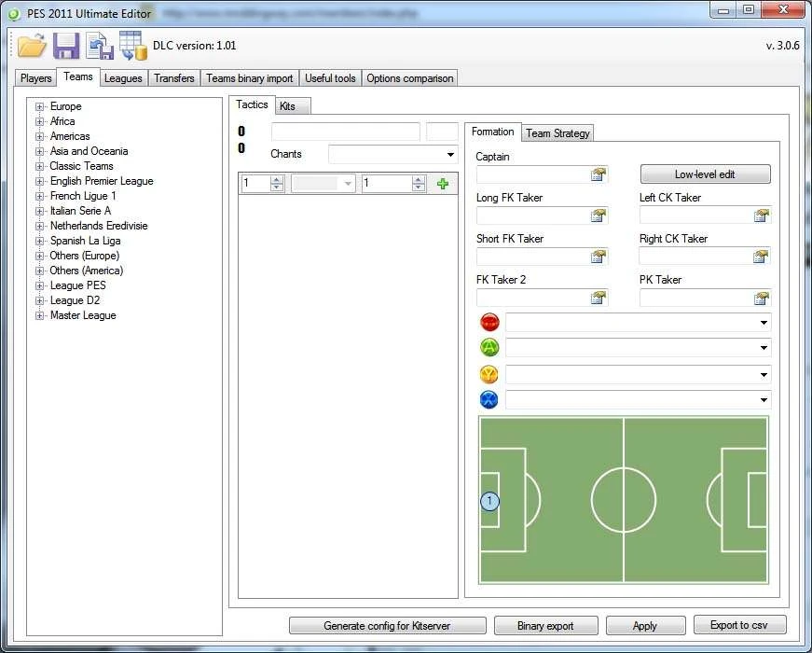Select the Useful tools tab
The image size is (812, 653).
329,77
